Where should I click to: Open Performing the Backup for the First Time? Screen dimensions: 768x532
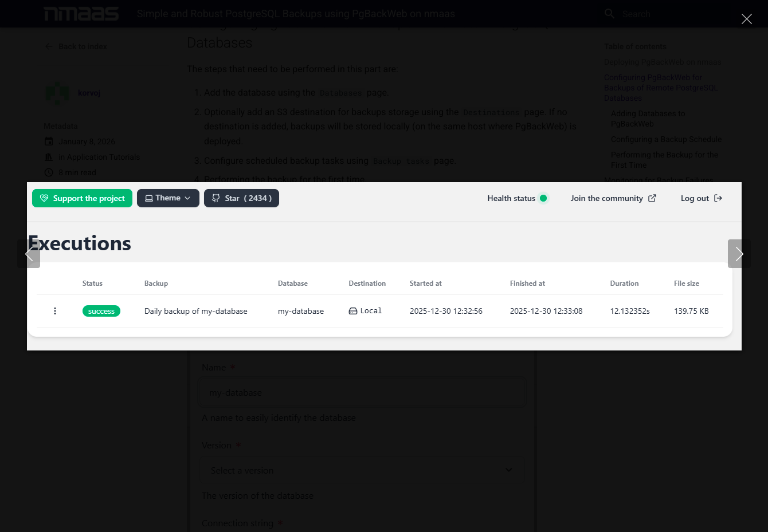click(x=664, y=160)
